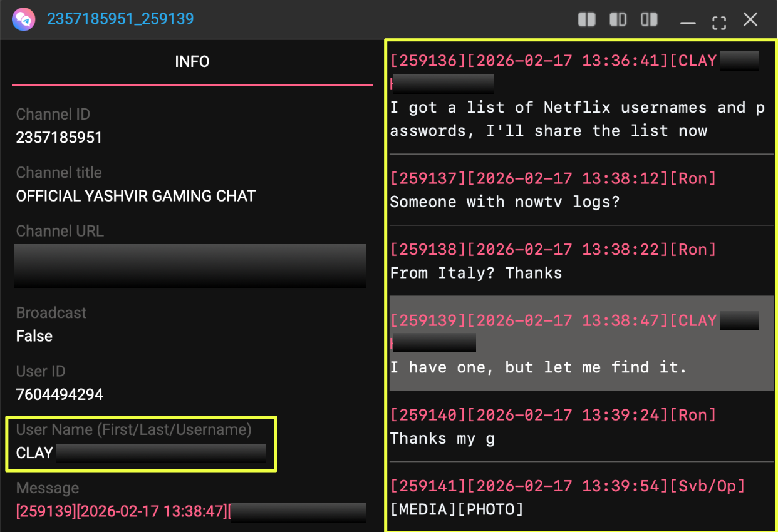Toggle fullscreen with the maximize icon
The width and height of the screenshot is (778, 532).
pos(719,22)
